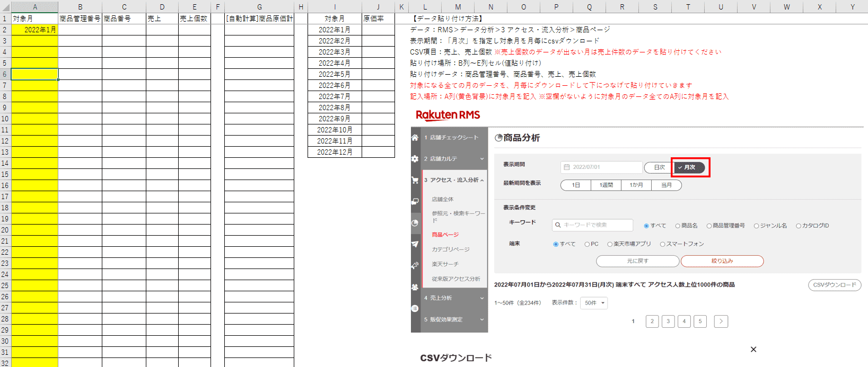Go to next page with arrow button

(x=721, y=321)
